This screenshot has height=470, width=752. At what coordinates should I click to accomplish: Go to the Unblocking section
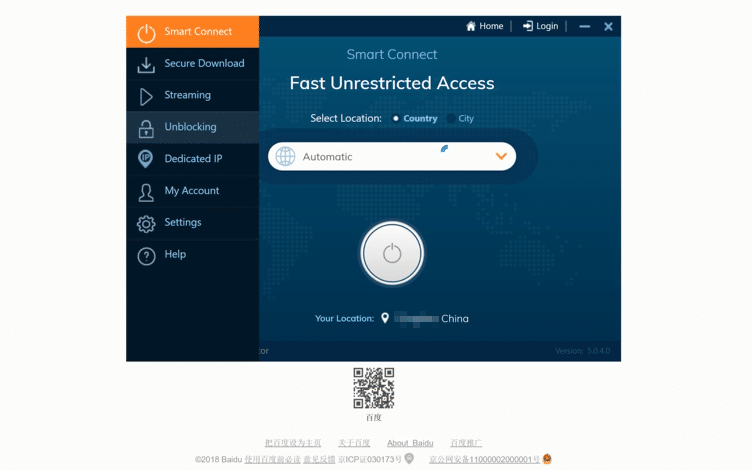tap(193, 127)
